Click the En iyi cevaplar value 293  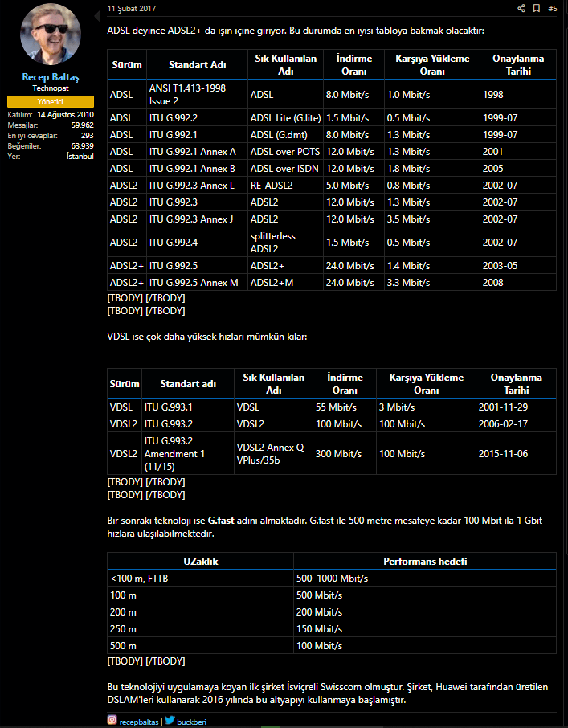pos(88,136)
